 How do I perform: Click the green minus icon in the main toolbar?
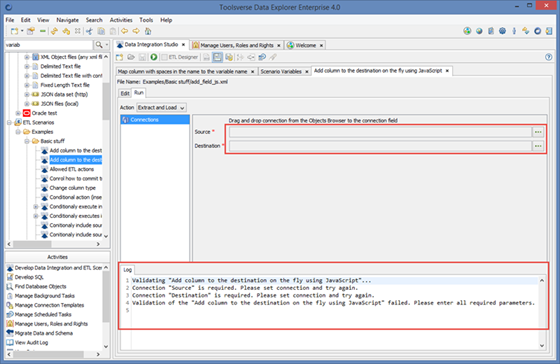click(43, 31)
